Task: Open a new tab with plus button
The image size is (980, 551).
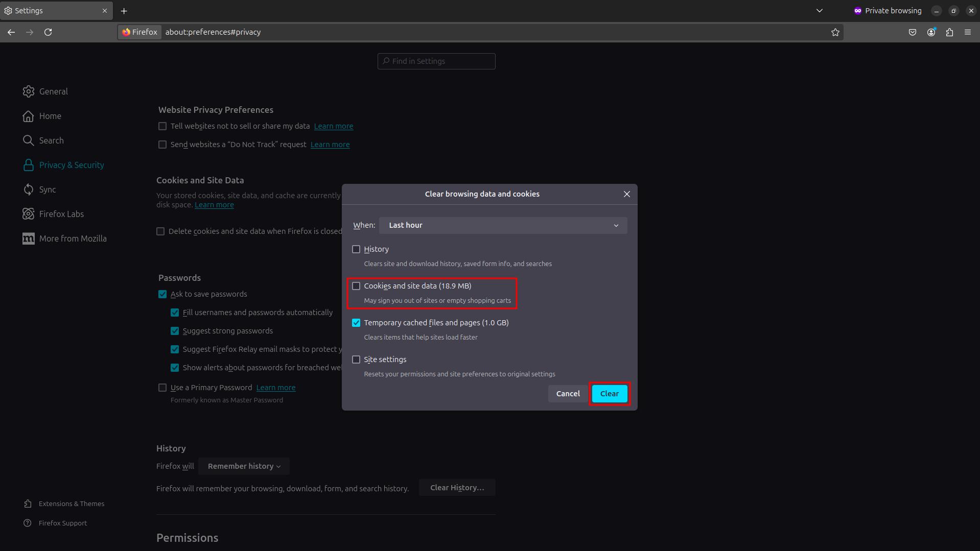Action: coord(124,11)
